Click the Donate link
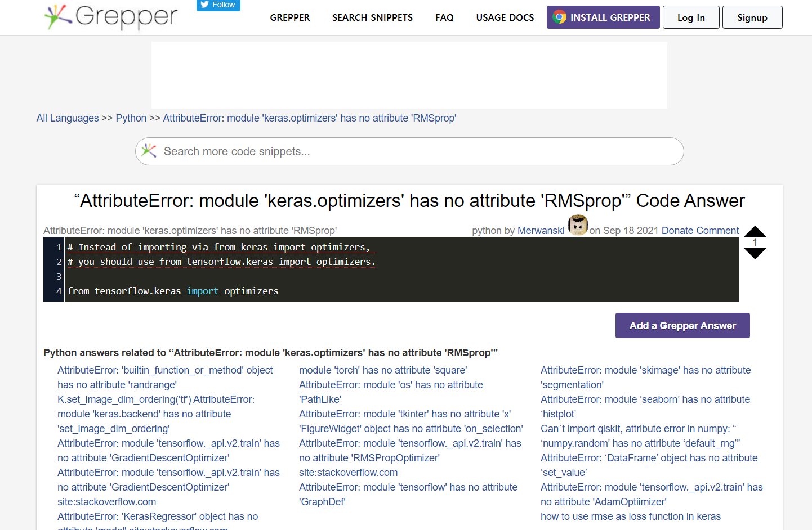812x530 pixels. (677, 231)
